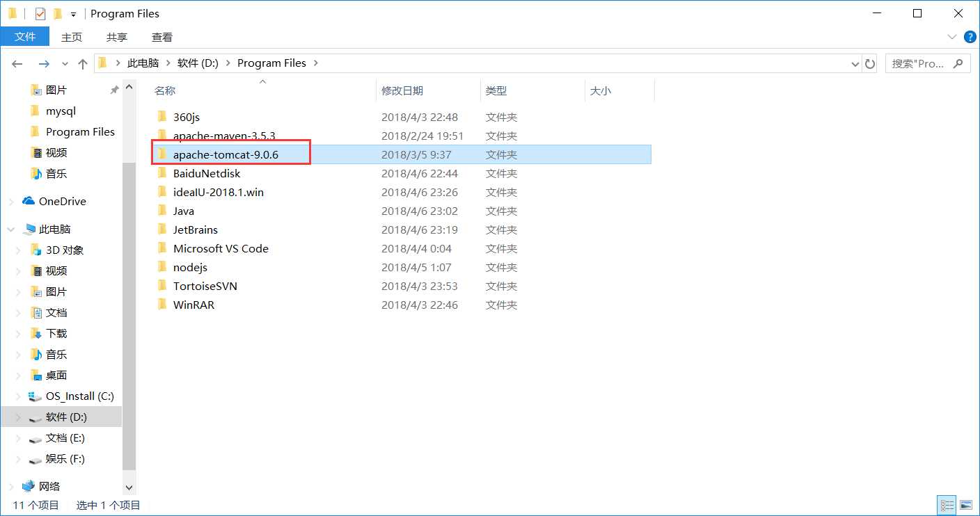Sort by the 大小 column header
Image resolution: width=980 pixels, height=516 pixels.
point(600,90)
